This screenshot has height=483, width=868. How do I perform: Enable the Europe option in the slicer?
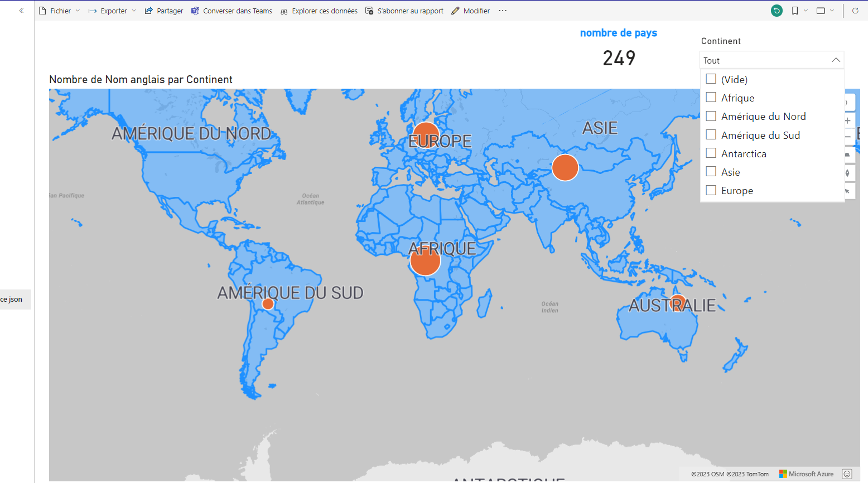click(x=711, y=190)
